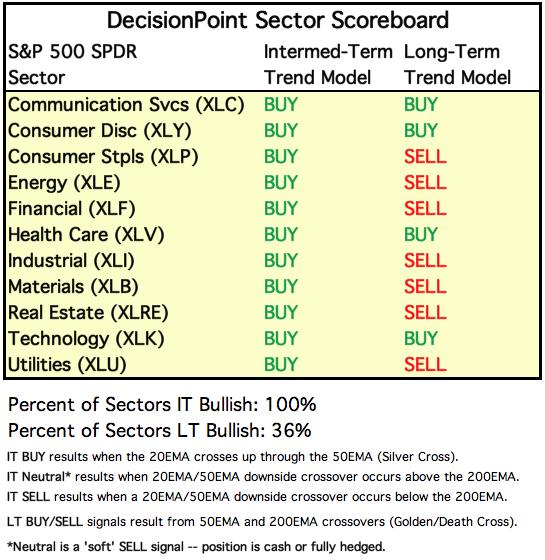Viewport: 545px width, 560px height.
Task: Click the long-term SELL signal for Utilities
Action: pos(425,365)
